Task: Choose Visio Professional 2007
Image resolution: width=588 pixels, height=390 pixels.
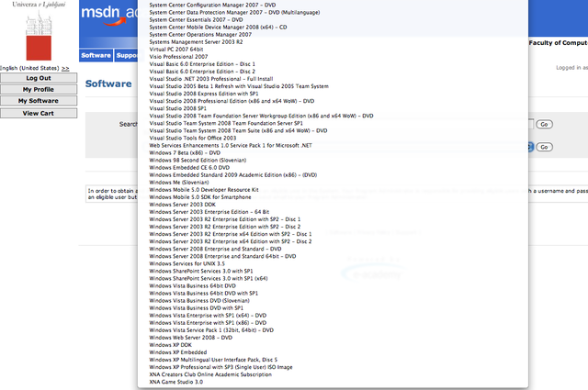Action: (178, 57)
